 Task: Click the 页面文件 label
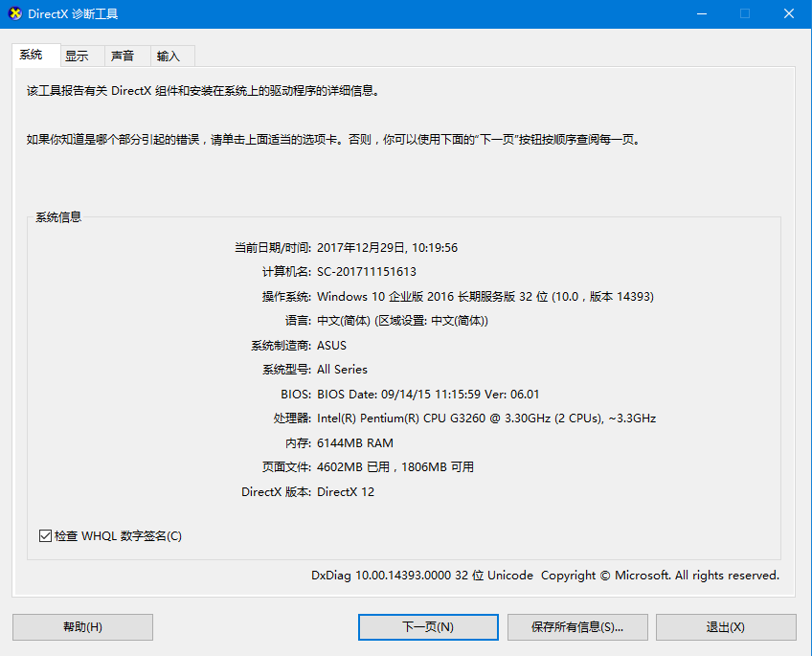(x=286, y=467)
